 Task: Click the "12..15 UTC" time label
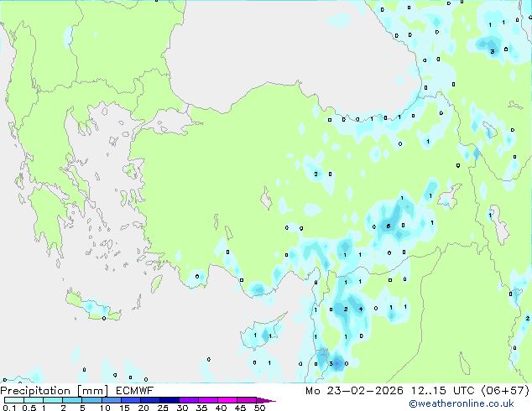click(x=443, y=391)
